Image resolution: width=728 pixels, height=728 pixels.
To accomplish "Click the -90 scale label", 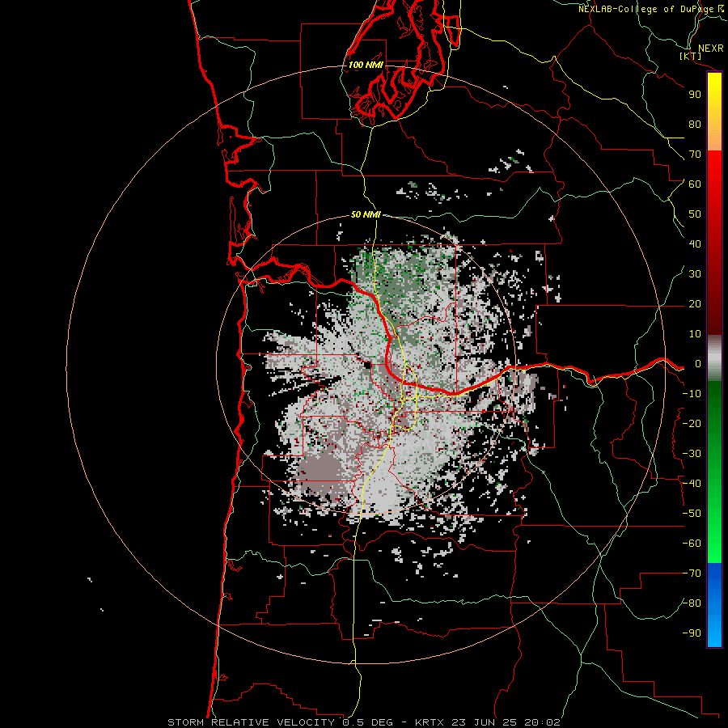I will [x=692, y=633].
